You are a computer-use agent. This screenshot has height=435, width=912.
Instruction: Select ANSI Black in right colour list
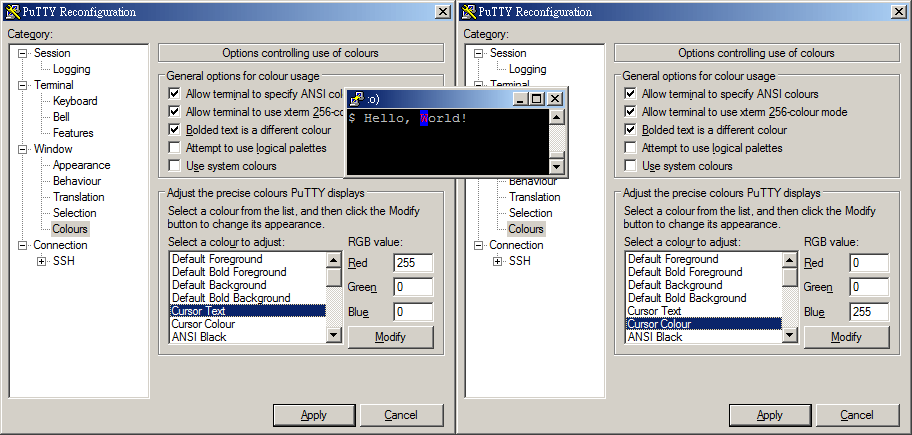coord(704,337)
